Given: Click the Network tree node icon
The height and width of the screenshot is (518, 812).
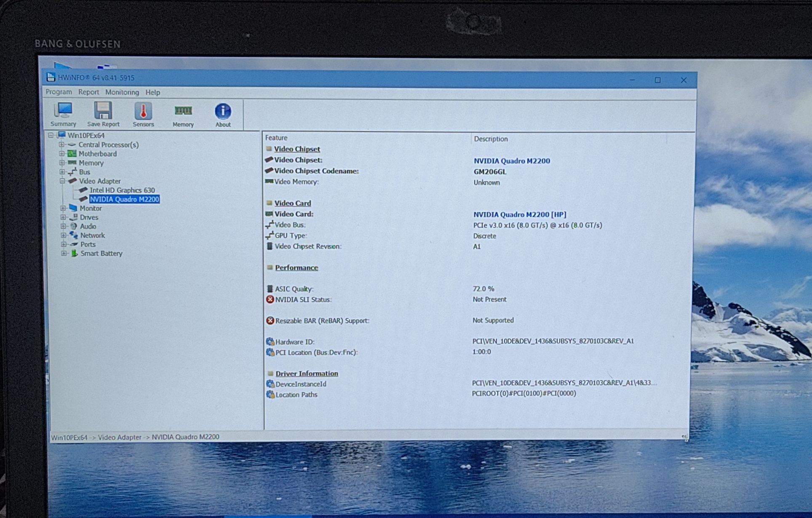Looking at the screenshot, I should pos(74,235).
